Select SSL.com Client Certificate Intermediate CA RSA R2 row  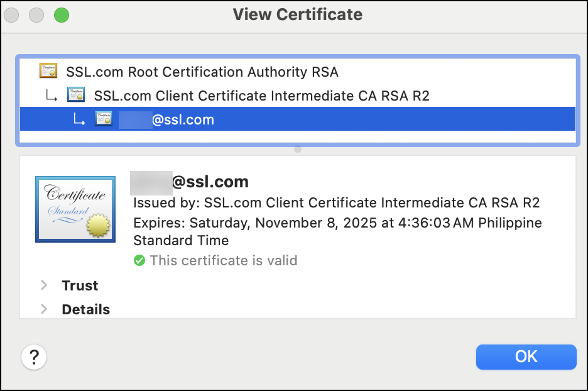[298, 96]
